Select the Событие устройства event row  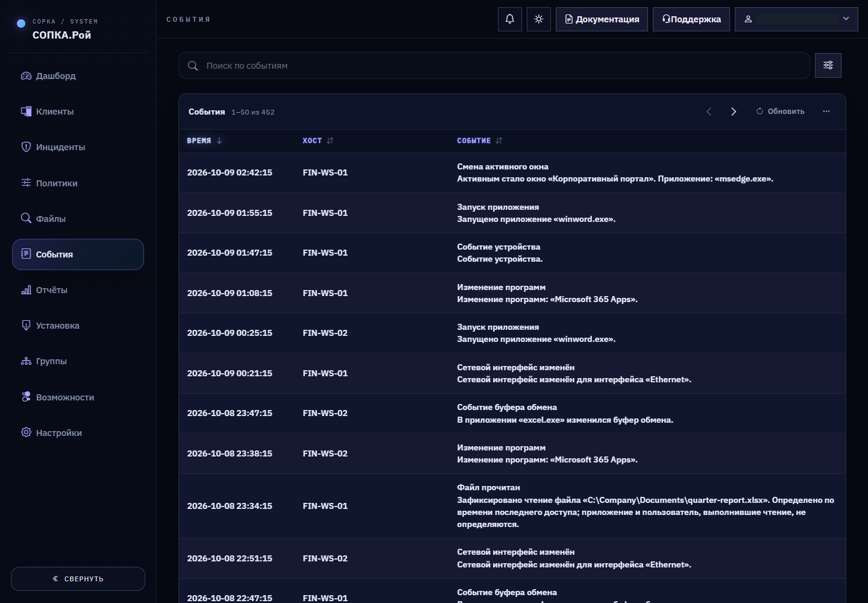coord(512,253)
